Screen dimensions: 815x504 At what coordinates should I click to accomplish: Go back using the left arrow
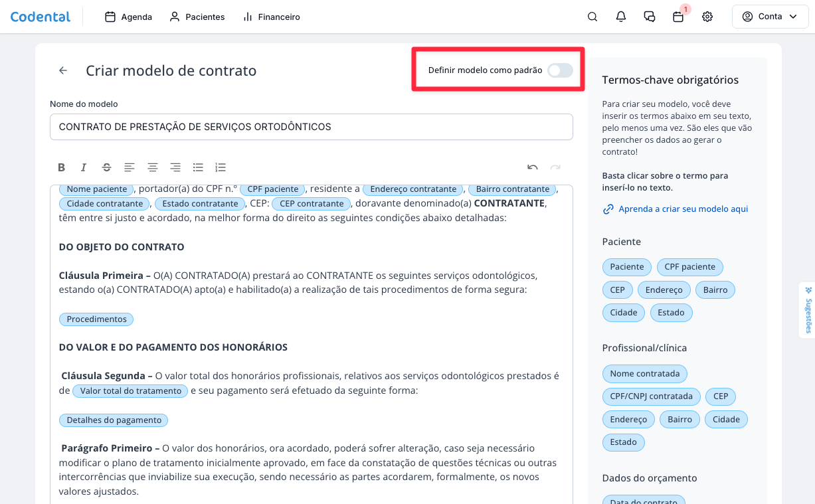point(63,70)
